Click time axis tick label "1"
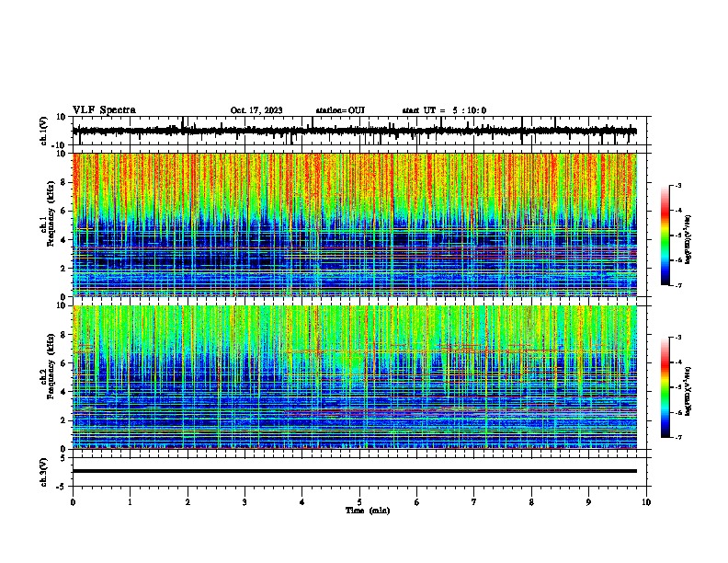 click(130, 502)
